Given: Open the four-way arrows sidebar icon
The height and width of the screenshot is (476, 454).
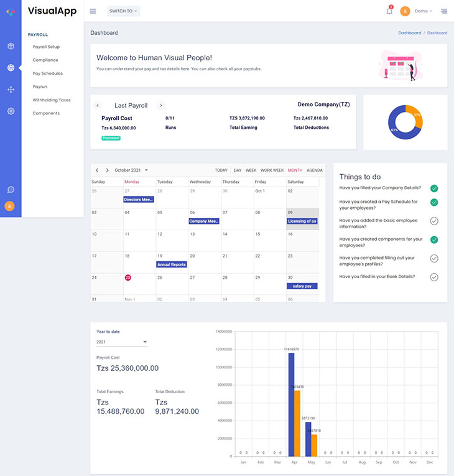Looking at the screenshot, I should pyautogui.click(x=11, y=90).
